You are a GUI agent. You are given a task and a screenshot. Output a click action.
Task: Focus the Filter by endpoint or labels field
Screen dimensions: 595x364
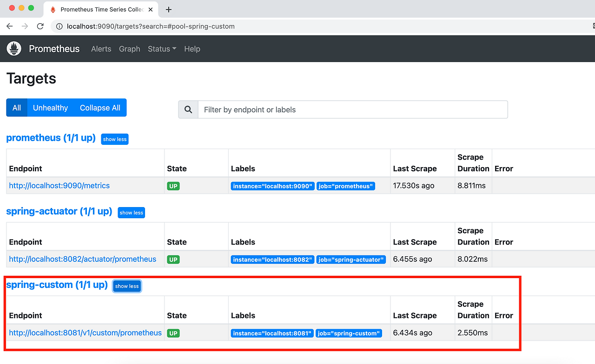tap(353, 110)
